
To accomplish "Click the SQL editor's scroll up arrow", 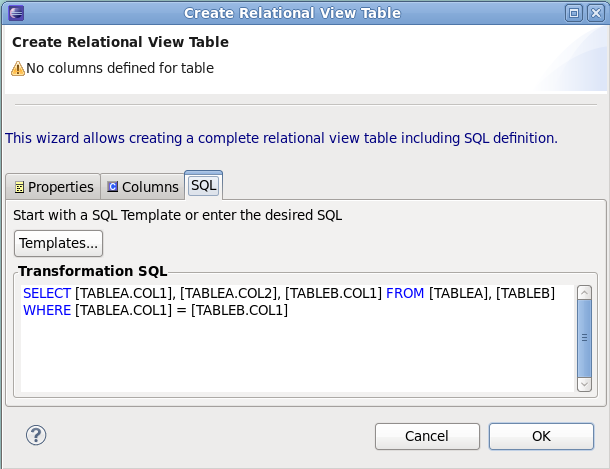I will click(584, 292).
